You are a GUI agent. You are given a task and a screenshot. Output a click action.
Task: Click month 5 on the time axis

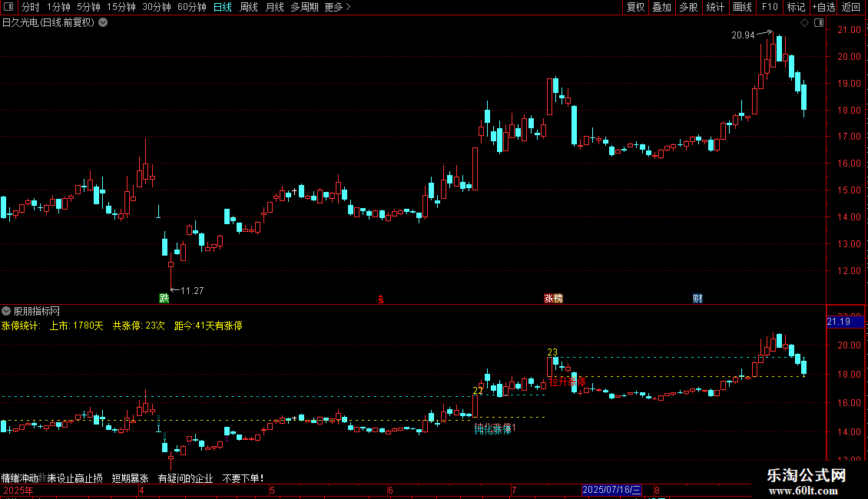pos(273,490)
